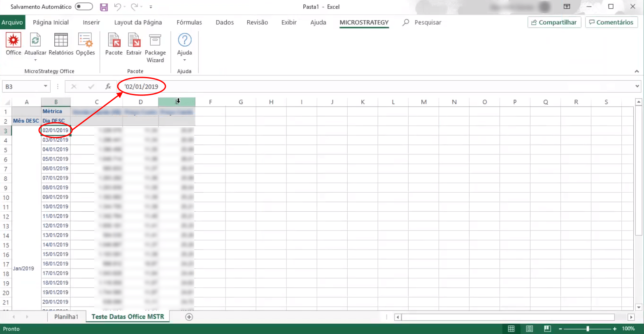This screenshot has width=644, height=334.
Task: Open the Revisão tab
Action: pyautogui.click(x=257, y=22)
